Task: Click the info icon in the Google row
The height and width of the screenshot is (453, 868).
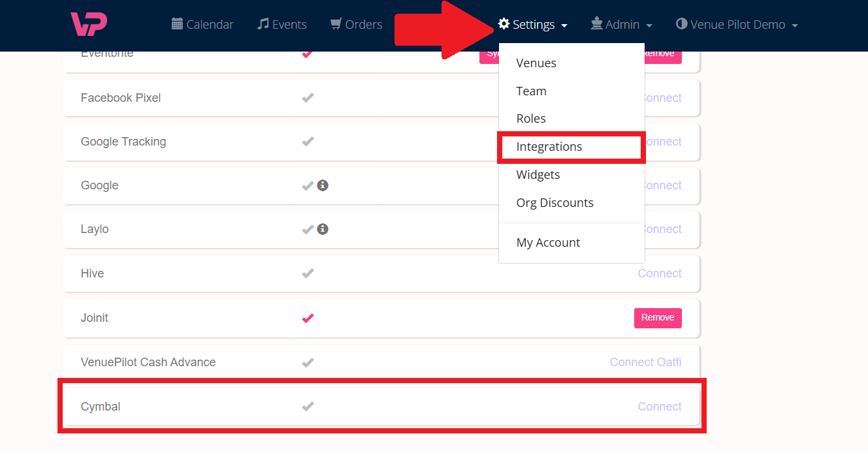Action: coord(323,185)
